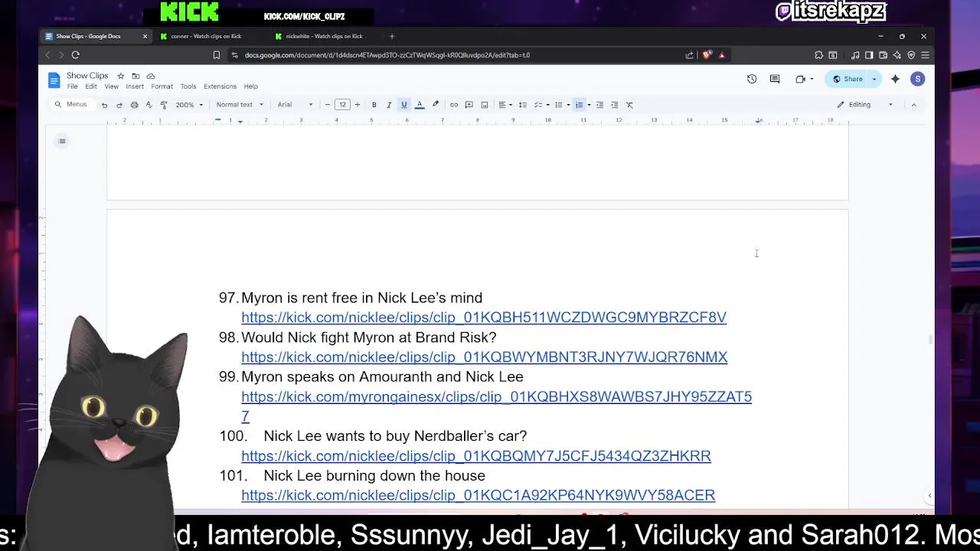Open clip link under Myron is rent free
The height and width of the screenshot is (551, 980).
[x=484, y=318]
